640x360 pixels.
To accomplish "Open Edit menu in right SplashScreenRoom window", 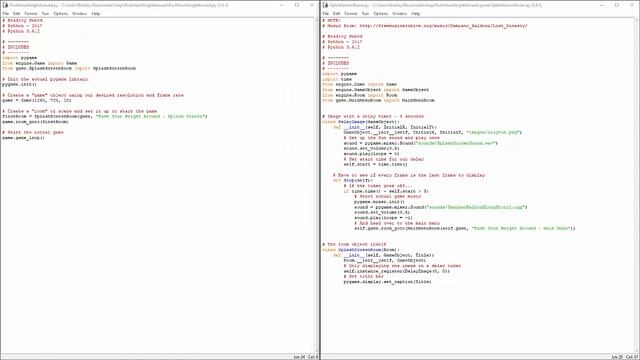I will coord(336,13).
